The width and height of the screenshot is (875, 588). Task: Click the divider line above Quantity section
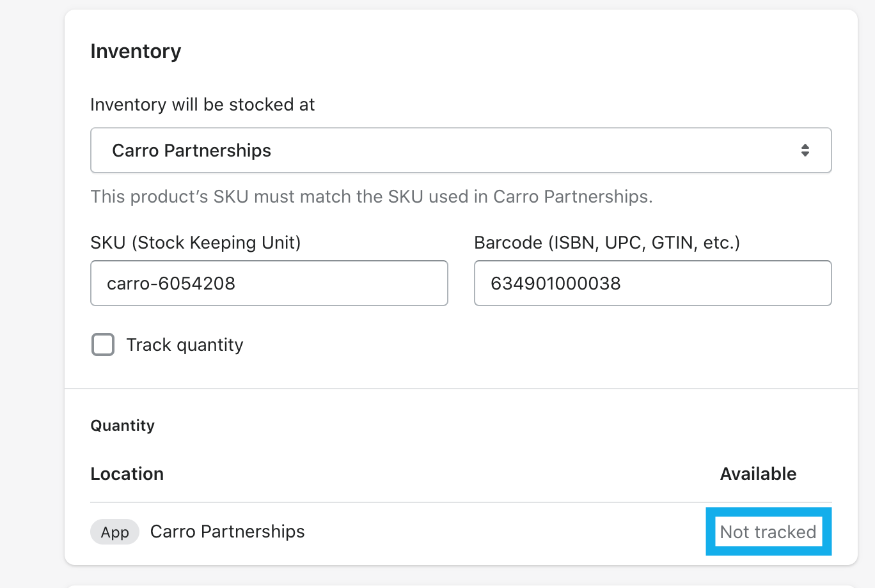[461, 389]
